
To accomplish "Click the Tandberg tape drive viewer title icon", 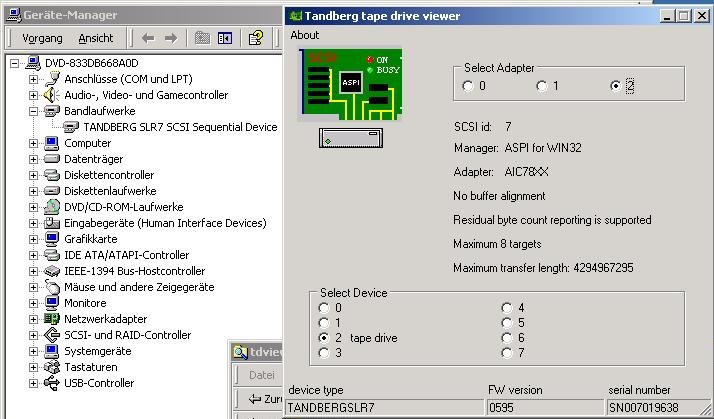I will 296,16.
